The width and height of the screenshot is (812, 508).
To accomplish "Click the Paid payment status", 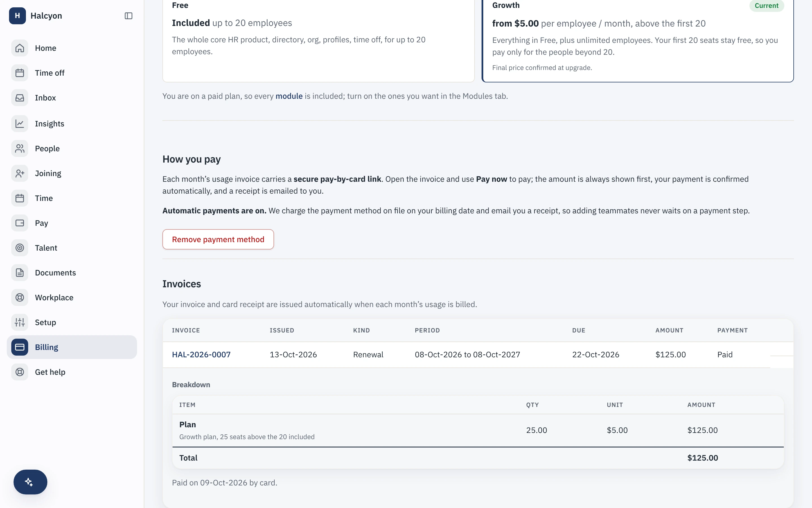I will click(725, 354).
